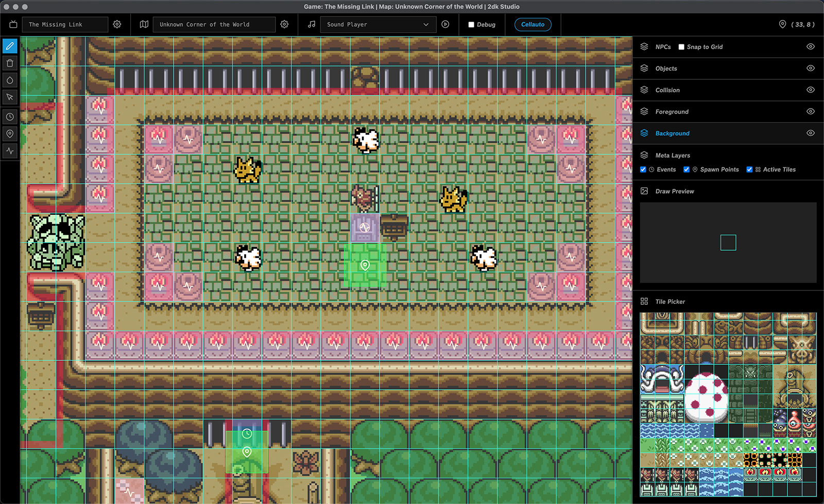
Task: Select the trash erase tool
Action: pos(10,63)
